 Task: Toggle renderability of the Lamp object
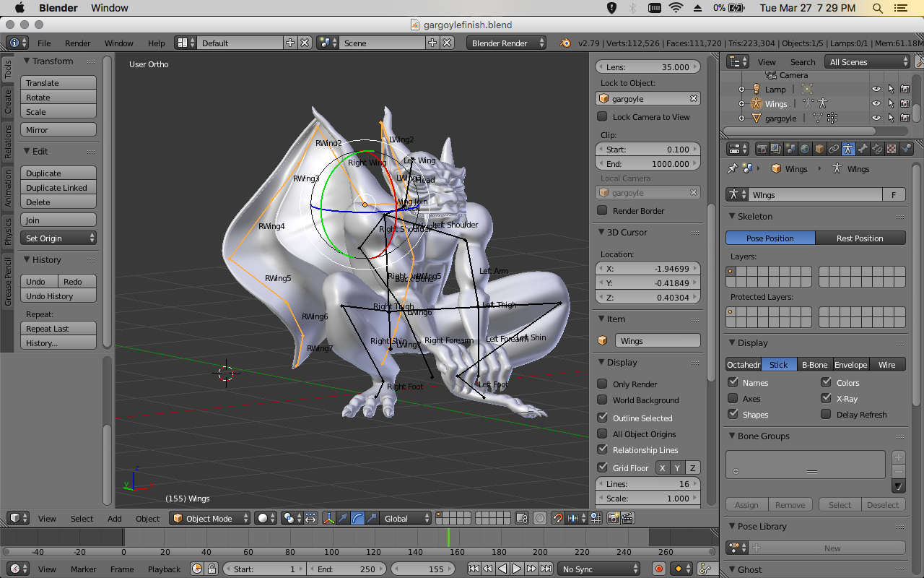click(x=905, y=89)
